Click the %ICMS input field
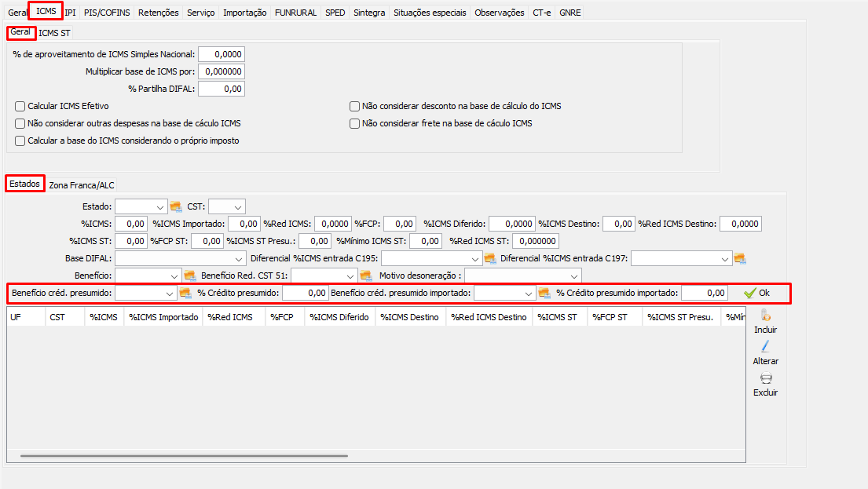 (131, 224)
